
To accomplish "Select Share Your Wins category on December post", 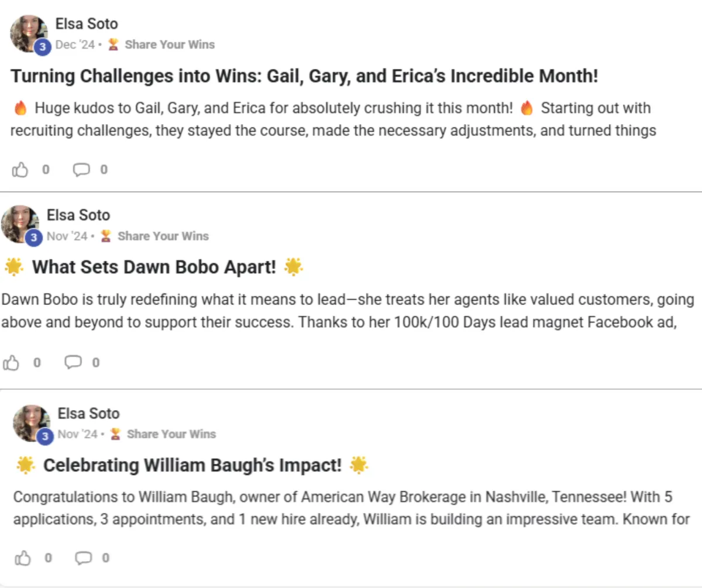I will coord(170,44).
